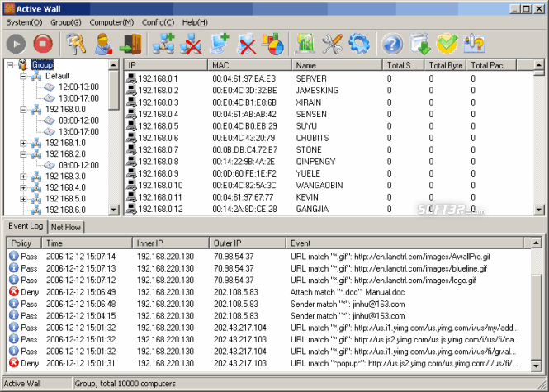Click MAC address 00:04:61:AB:AB:42
This screenshot has width=549, height=392.
pyautogui.click(x=244, y=114)
